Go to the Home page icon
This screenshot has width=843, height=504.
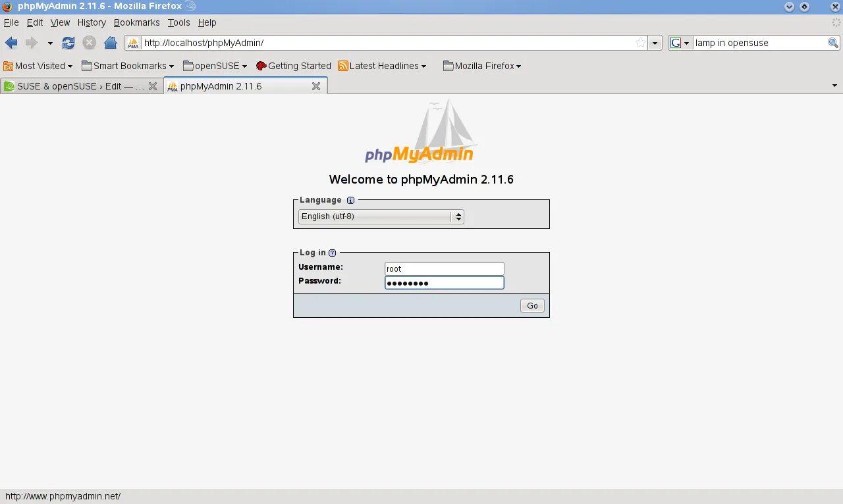[x=111, y=43]
